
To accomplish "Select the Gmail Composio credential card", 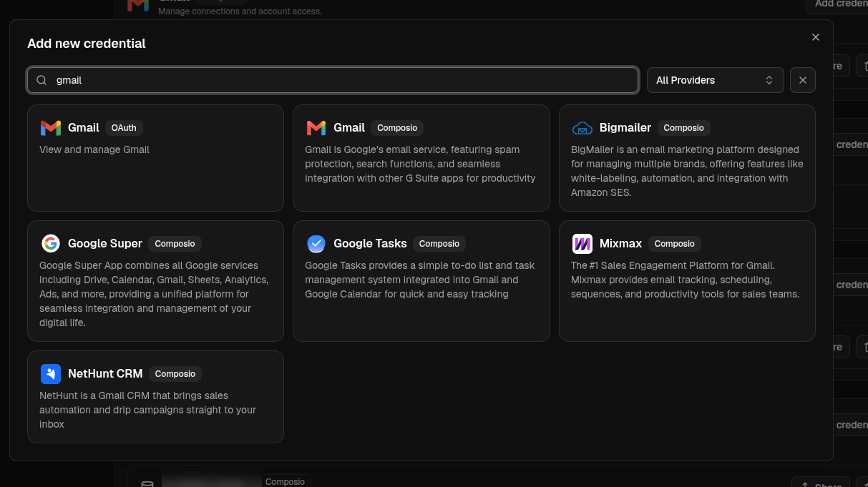I will pos(421,158).
